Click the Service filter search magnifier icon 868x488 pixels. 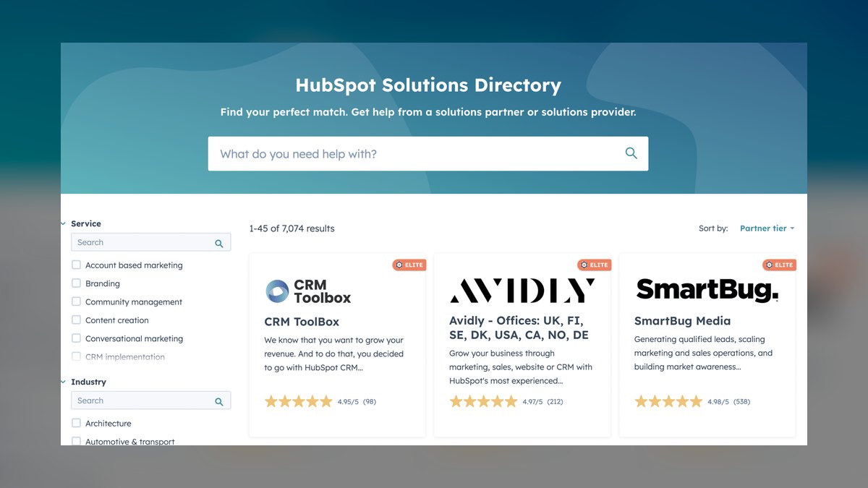(219, 244)
